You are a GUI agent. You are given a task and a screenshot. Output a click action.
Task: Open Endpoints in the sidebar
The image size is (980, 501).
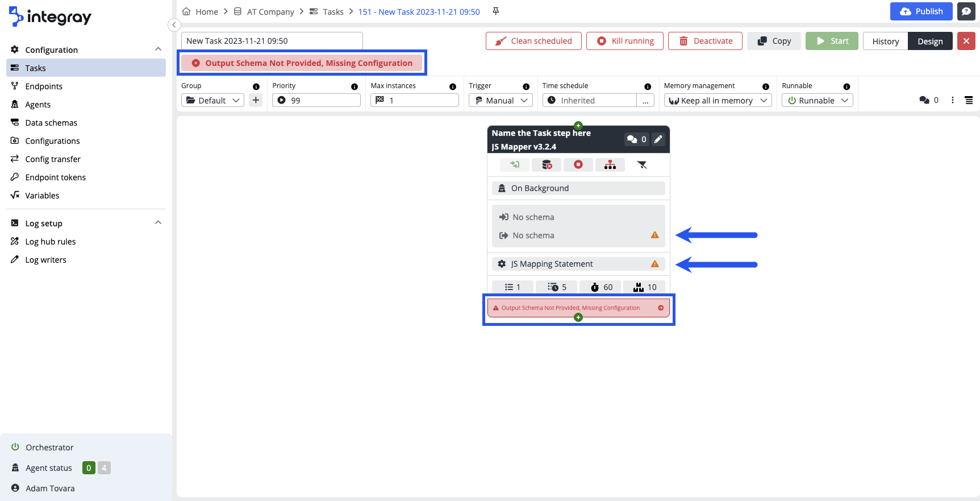[x=44, y=86]
